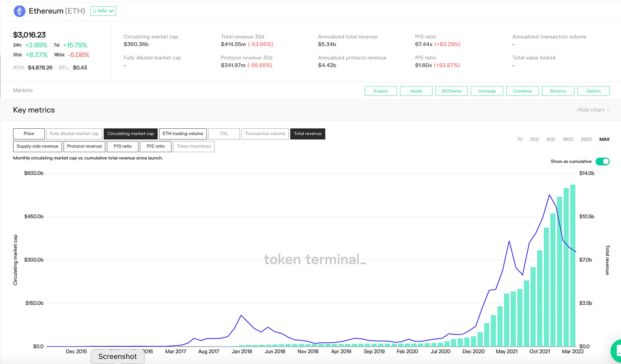
Task: Select the 7D time range
Action: [x=519, y=139]
